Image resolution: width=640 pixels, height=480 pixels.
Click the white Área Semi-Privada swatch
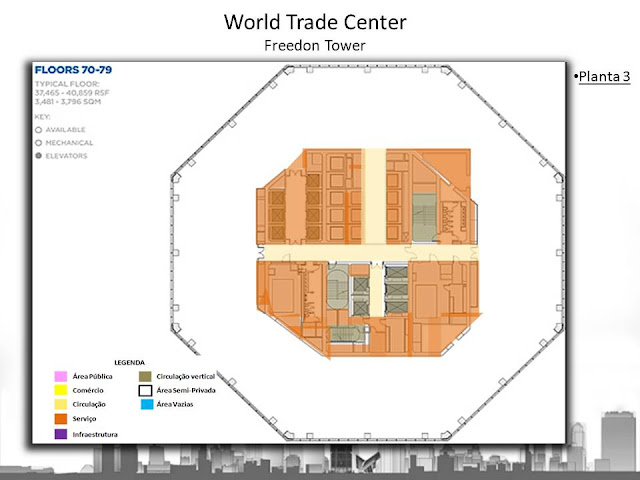[x=145, y=391]
